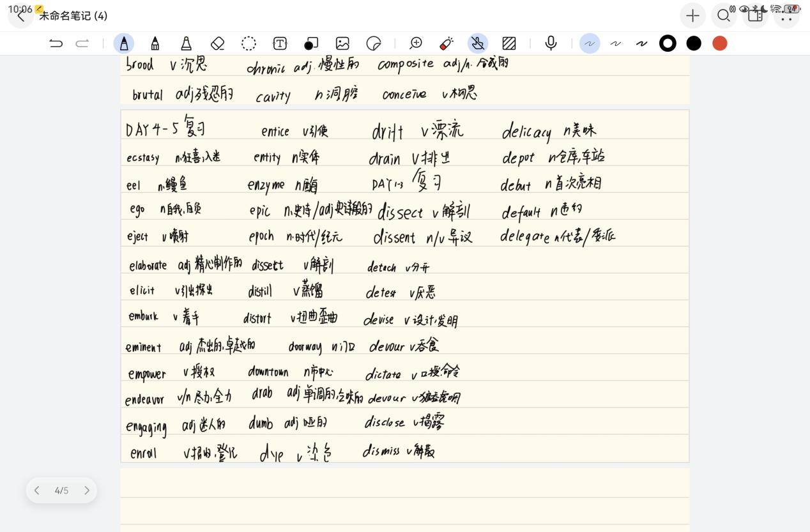Select the laser pointer tool
This screenshot has width=810, height=532.
point(447,43)
